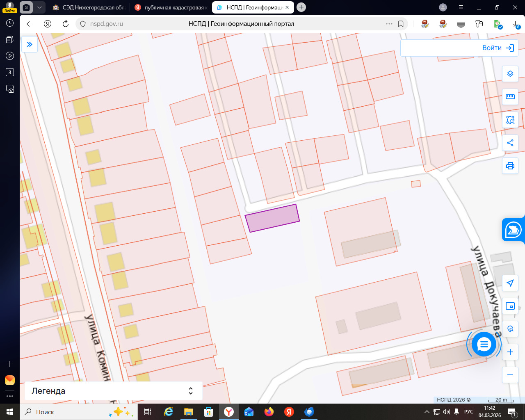
Task: Activate the area search selection tool
Action: click(x=510, y=120)
